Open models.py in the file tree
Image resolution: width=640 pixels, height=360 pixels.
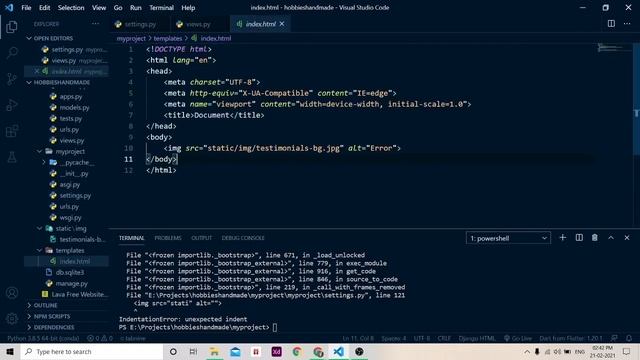(x=74, y=107)
